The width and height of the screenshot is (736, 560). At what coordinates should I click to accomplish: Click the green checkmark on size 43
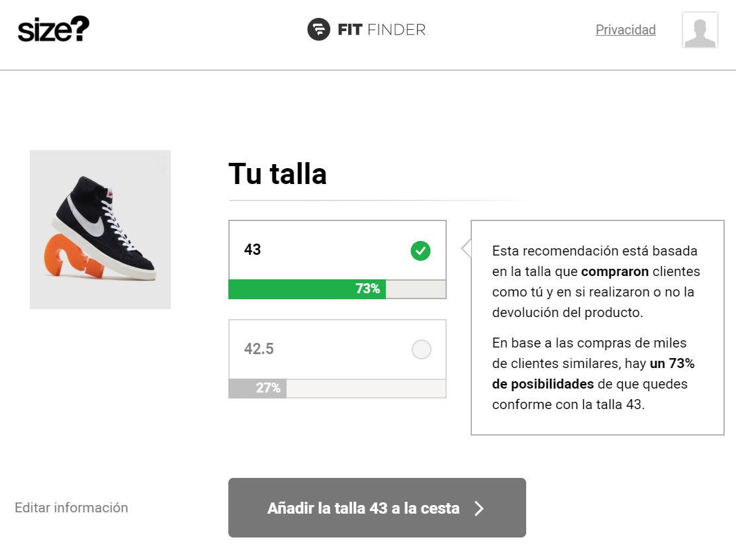pos(420,251)
